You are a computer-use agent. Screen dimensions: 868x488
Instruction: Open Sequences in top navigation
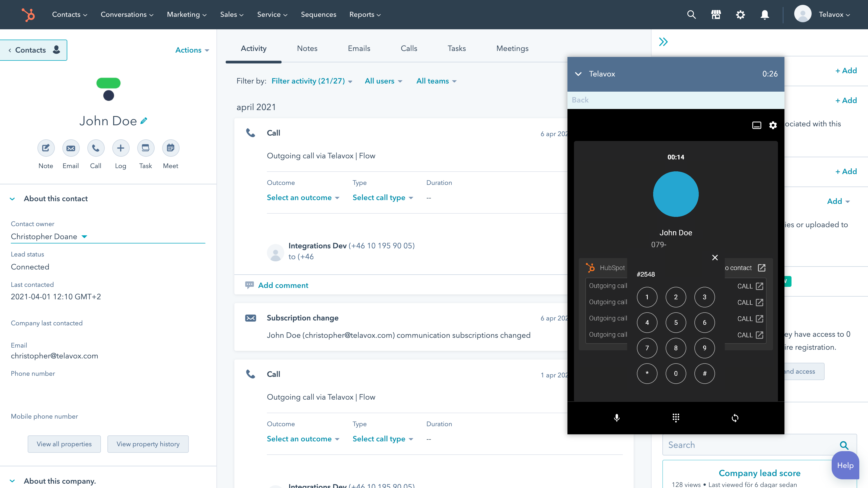(x=318, y=14)
